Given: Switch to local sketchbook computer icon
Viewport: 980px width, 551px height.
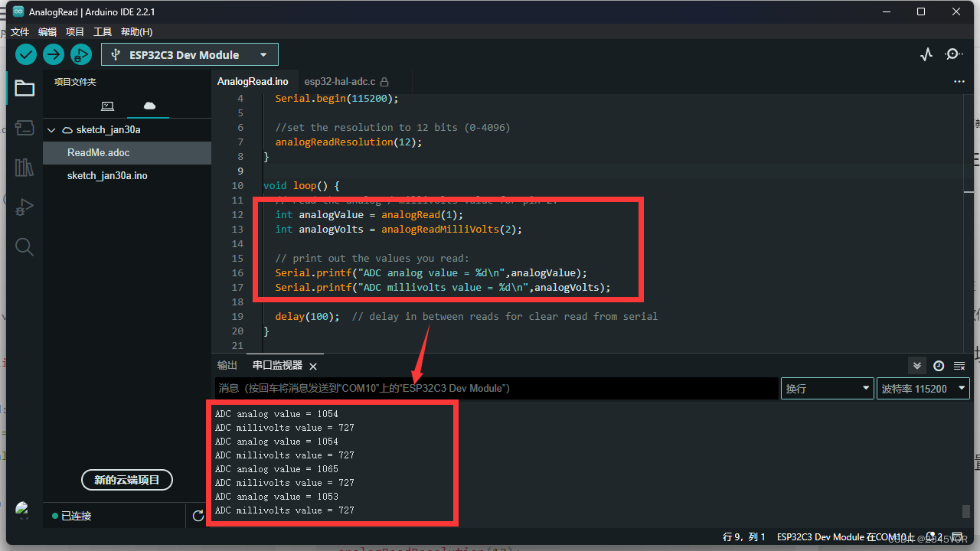Looking at the screenshot, I should [107, 106].
